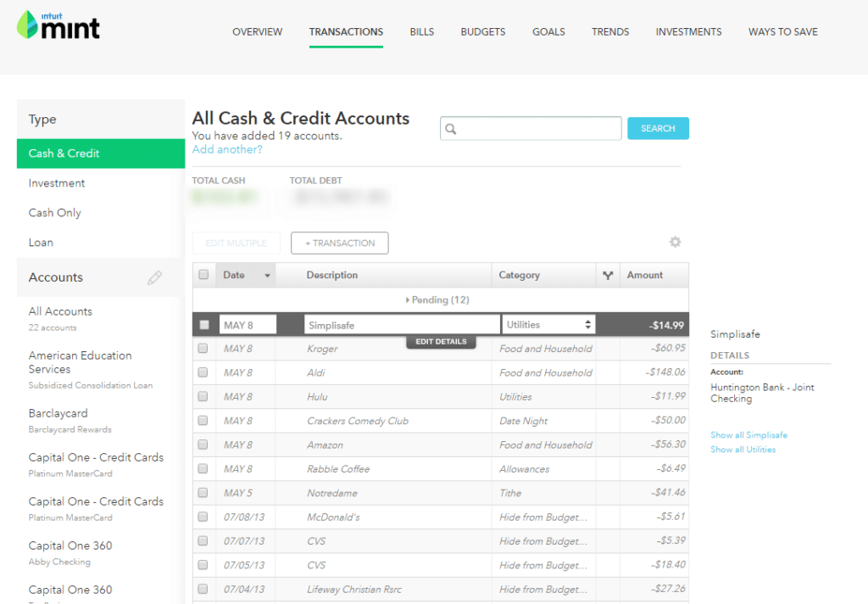The image size is (868, 604).
Task: Click the Simplisafe description edit field
Action: 402,325
